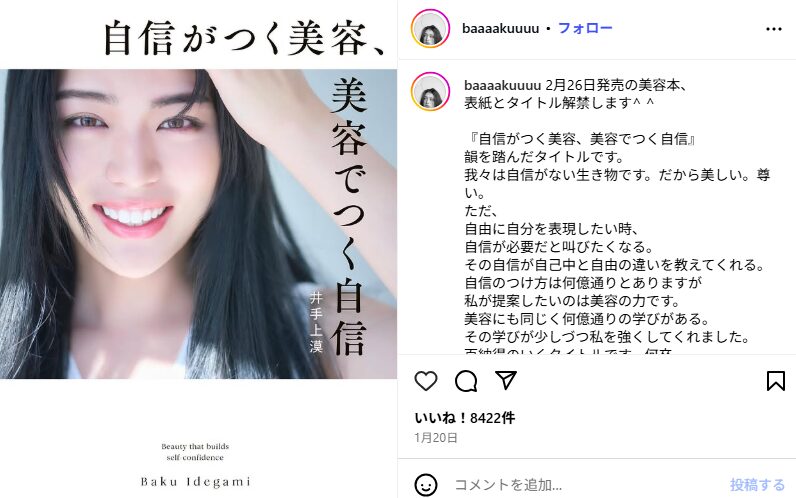This screenshot has height=498, width=796.
Task: Open comments via the speech bubble icon
Action: pos(466,381)
